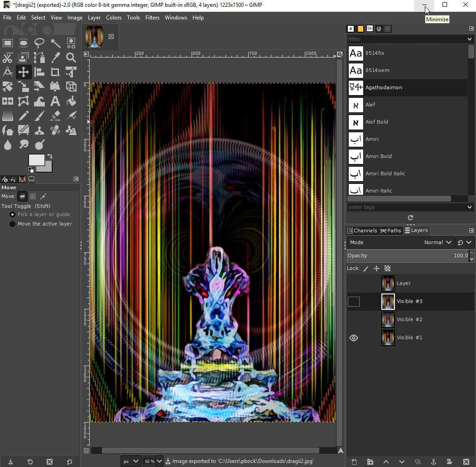
Task: Switch to the Channels tab
Action: point(362,231)
